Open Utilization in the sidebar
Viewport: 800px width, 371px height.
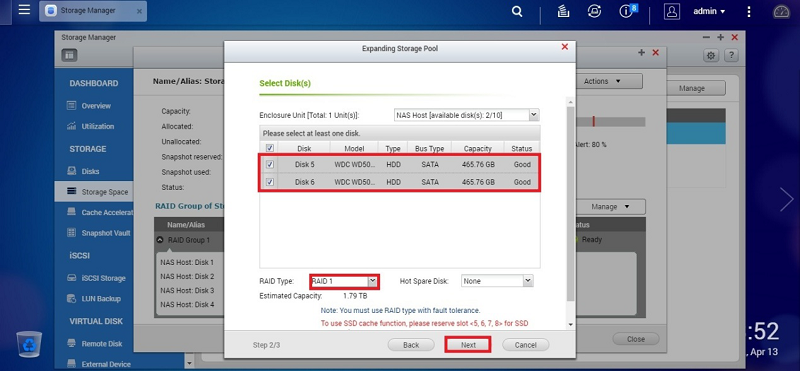click(97, 126)
